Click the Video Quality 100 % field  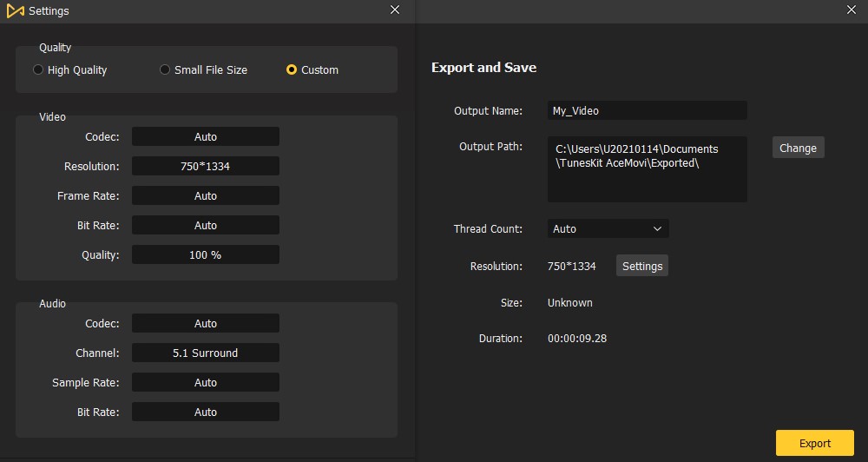(x=206, y=254)
